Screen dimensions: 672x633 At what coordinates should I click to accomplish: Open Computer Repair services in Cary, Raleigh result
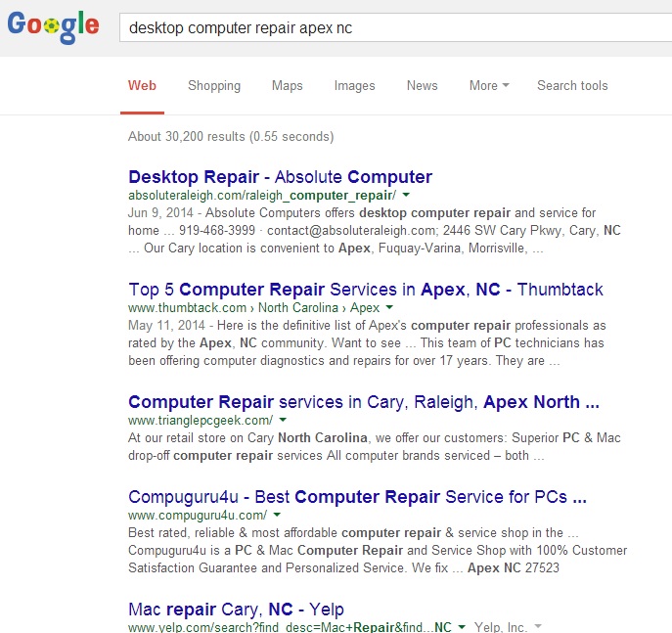pos(364,402)
